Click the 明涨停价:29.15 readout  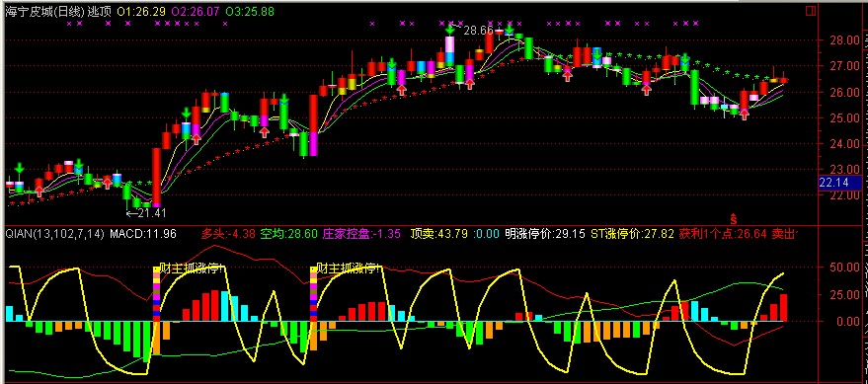545,234
